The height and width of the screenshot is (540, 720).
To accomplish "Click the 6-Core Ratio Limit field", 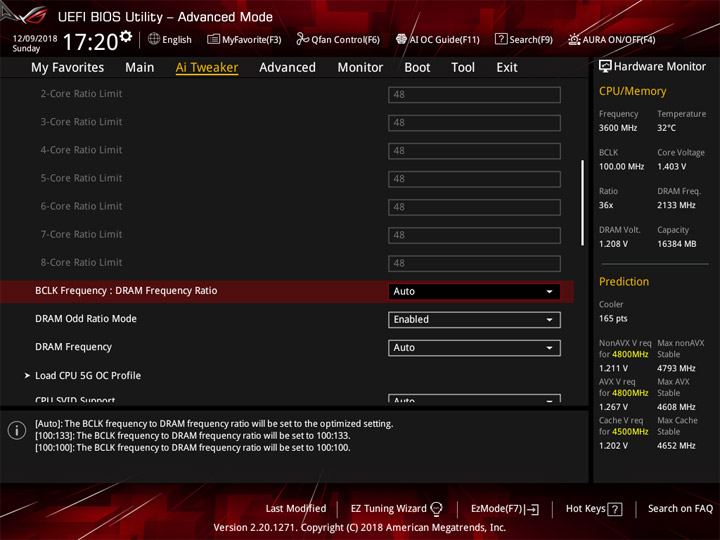I will point(474,207).
